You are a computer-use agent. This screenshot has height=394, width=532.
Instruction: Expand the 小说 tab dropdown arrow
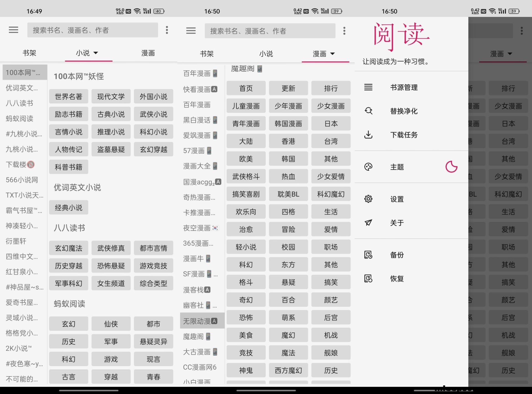coord(96,53)
